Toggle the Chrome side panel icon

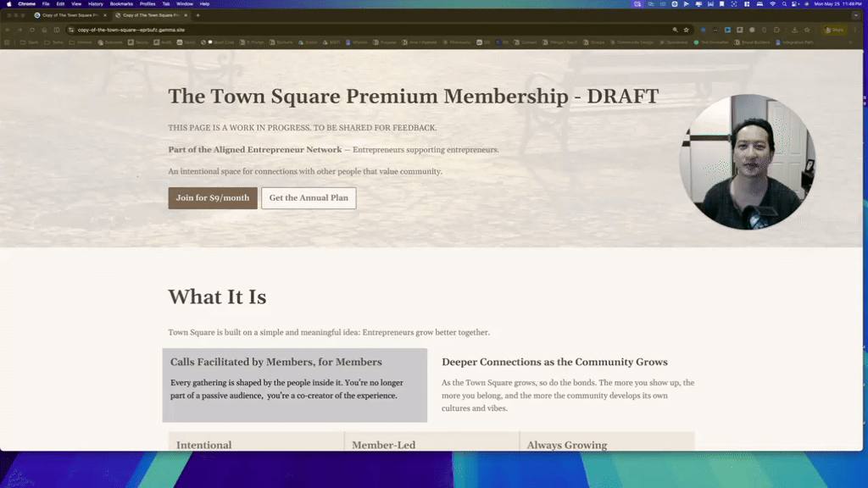(57, 30)
